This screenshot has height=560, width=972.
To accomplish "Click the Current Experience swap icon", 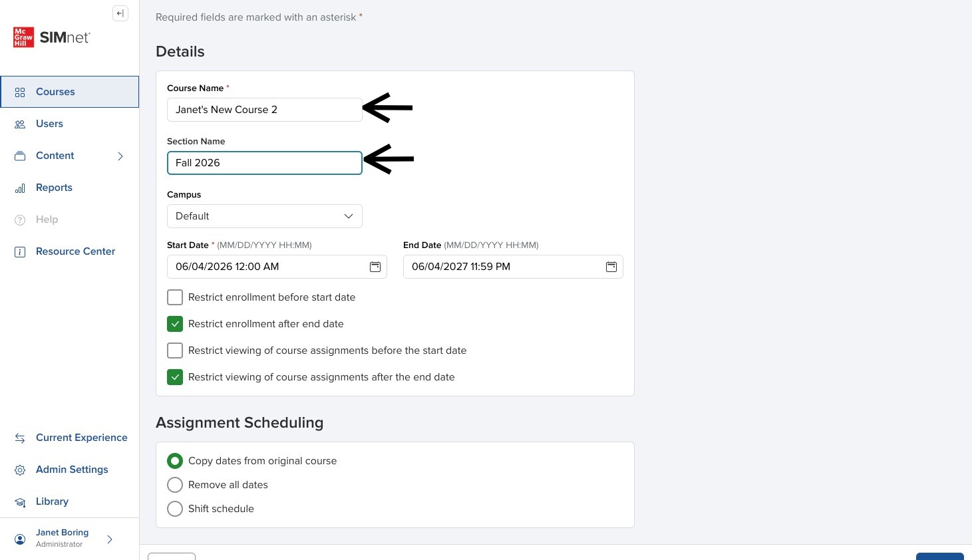I will 20,438.
